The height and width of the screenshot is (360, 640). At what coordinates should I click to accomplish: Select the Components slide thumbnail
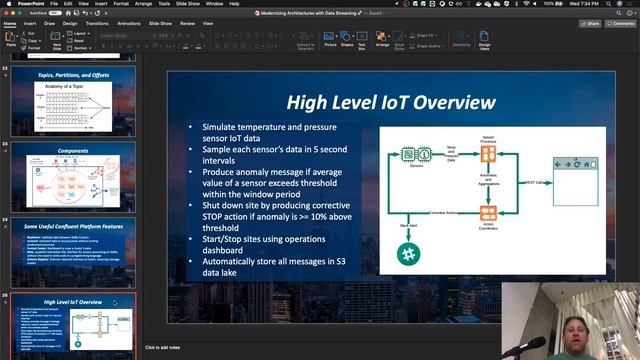[x=73, y=177]
